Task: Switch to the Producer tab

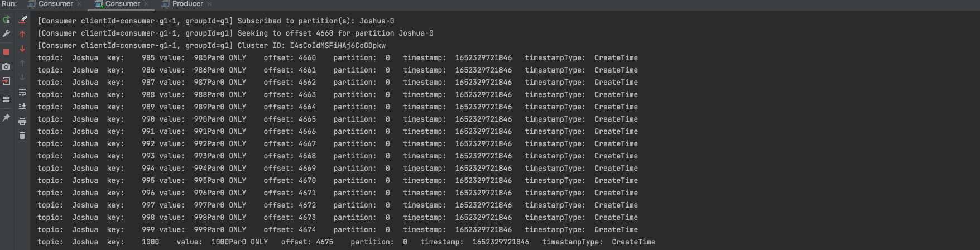Action: [x=187, y=4]
